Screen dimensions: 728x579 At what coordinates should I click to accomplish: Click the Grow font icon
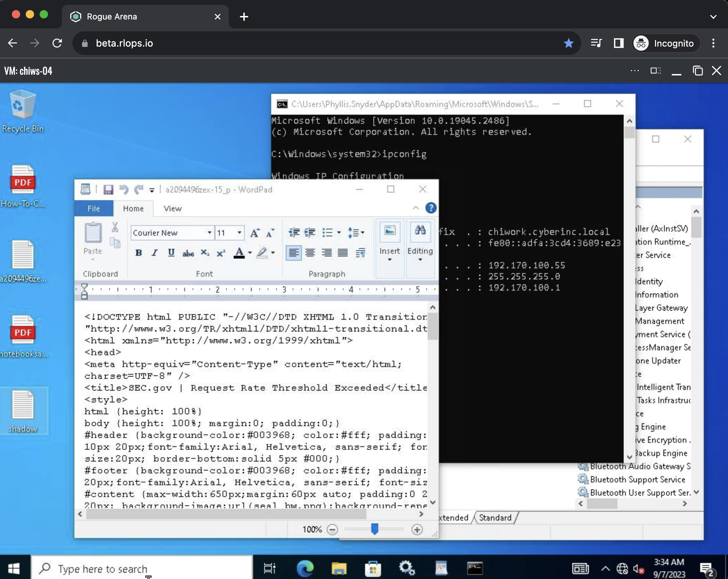pos(255,233)
